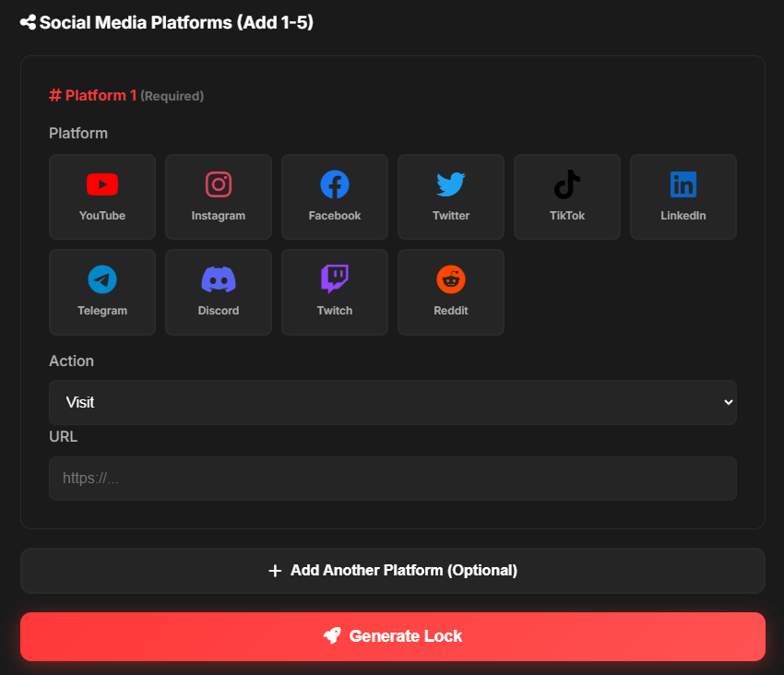The image size is (784, 675).
Task: Pick Discord as the platform
Action: (218, 292)
